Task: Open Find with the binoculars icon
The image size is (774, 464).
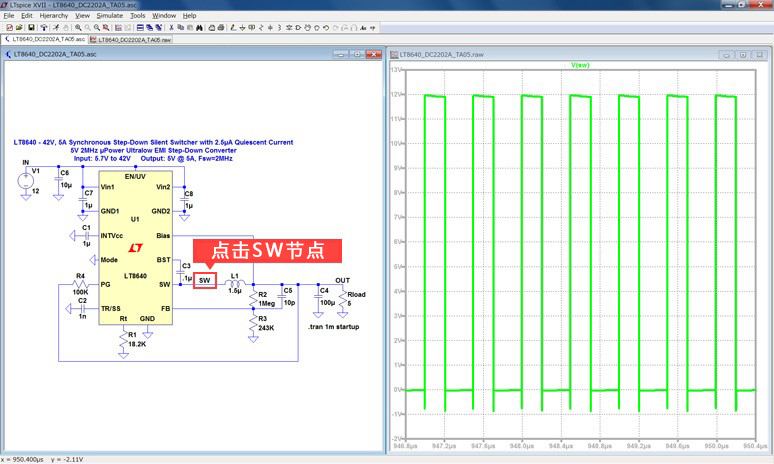Action: [x=199, y=27]
